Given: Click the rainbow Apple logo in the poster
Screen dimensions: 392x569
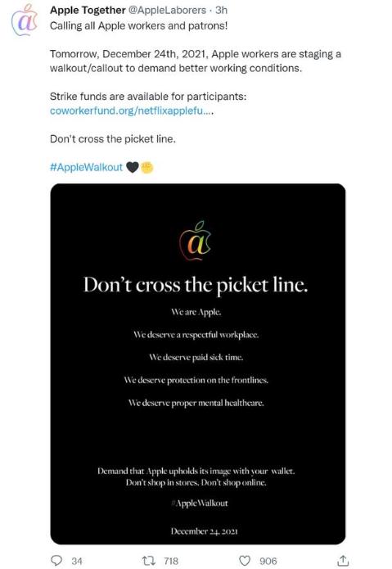Looking at the screenshot, I should (x=195, y=241).
